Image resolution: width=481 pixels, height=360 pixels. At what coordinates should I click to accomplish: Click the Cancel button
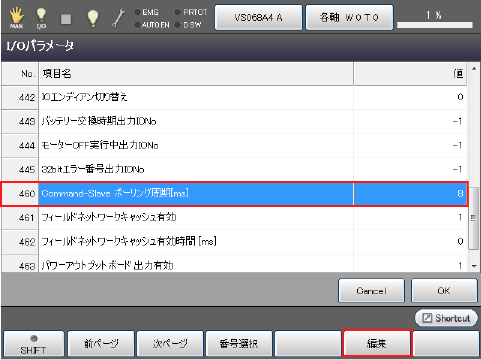pos(371,291)
